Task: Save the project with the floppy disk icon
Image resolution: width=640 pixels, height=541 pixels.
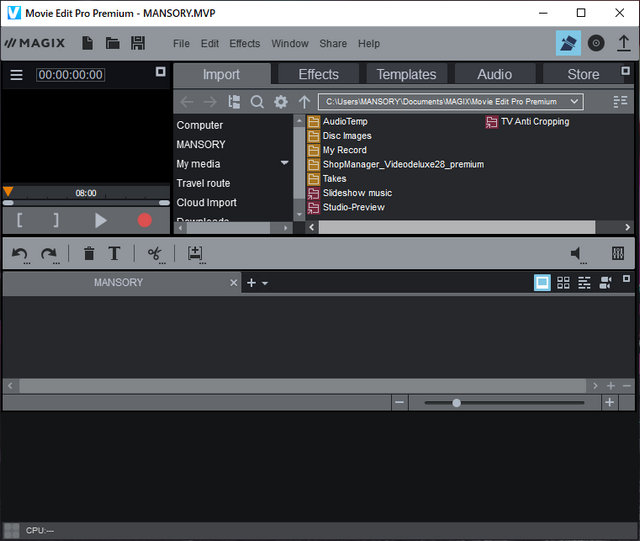Action: (x=138, y=43)
